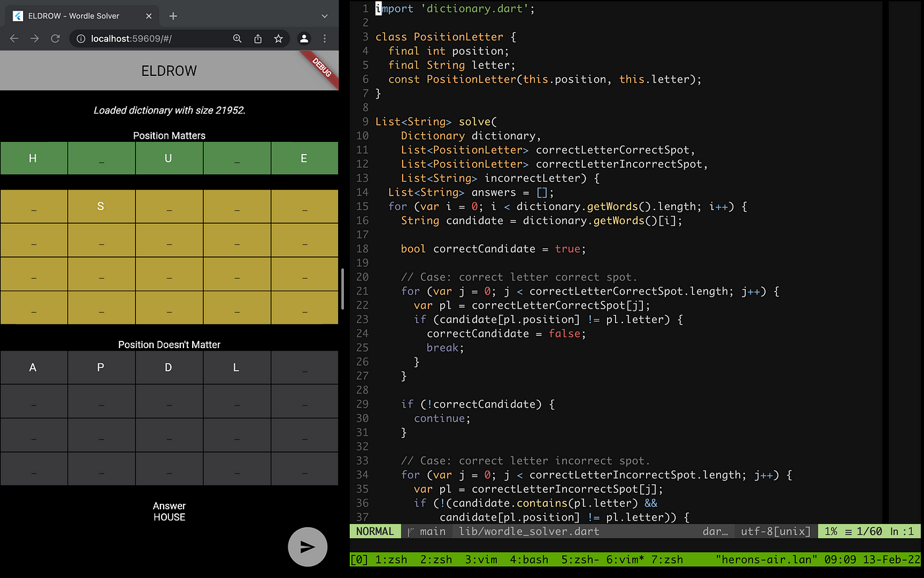Open a new browser tab

(x=173, y=16)
